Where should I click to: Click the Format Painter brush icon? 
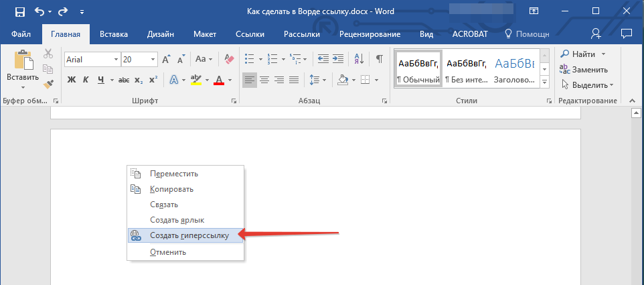click(48, 84)
